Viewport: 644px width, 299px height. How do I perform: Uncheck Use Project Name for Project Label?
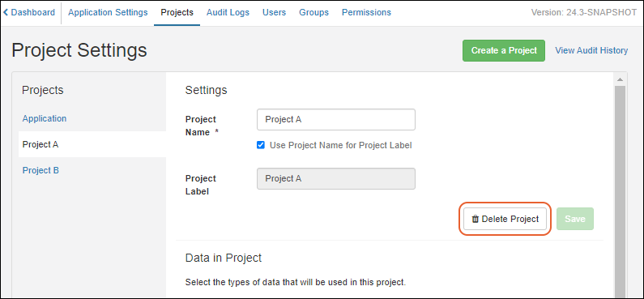pos(260,145)
